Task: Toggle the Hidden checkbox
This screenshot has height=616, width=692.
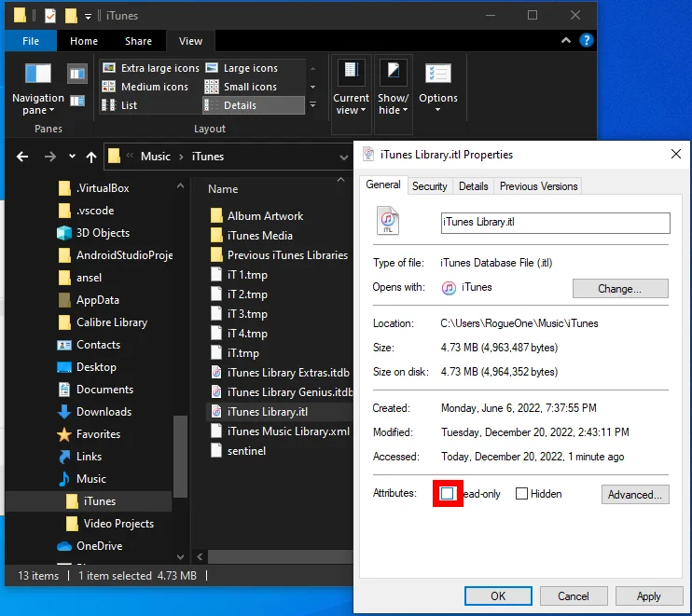Action: tap(521, 493)
